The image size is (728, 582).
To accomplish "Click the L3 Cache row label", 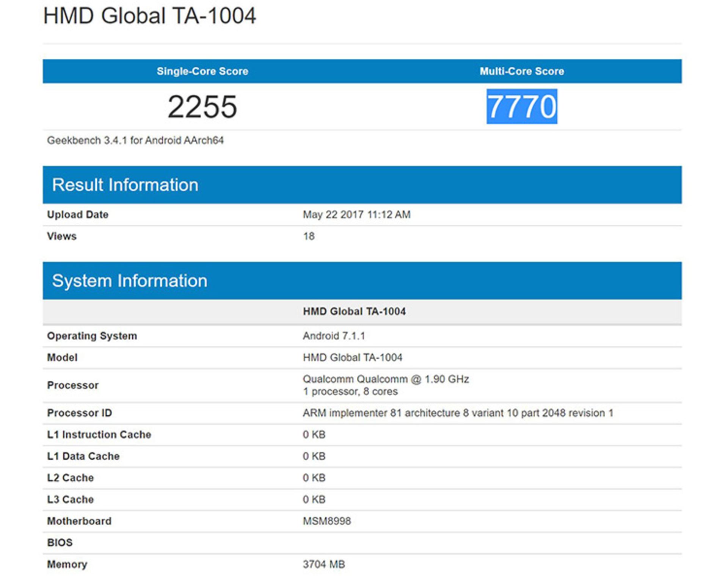I will [x=70, y=499].
